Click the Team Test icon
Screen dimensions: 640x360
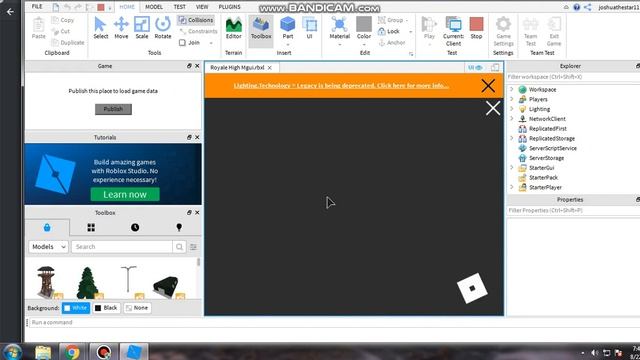531,31
